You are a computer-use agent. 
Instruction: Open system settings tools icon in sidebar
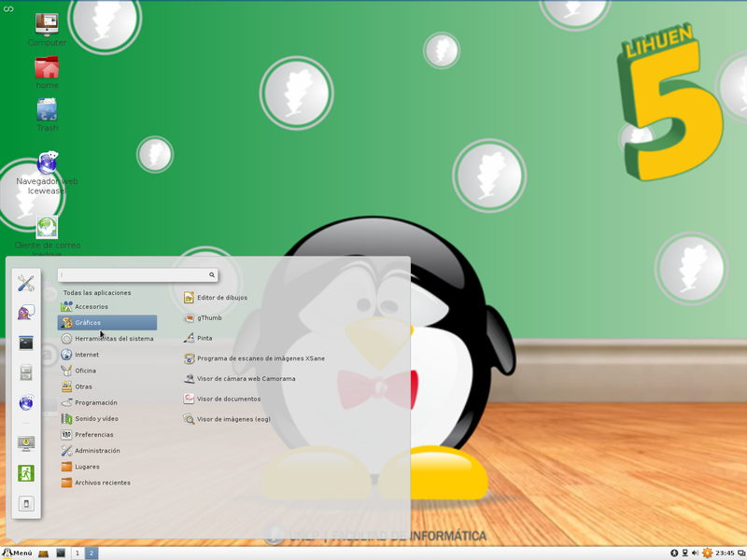(x=26, y=284)
